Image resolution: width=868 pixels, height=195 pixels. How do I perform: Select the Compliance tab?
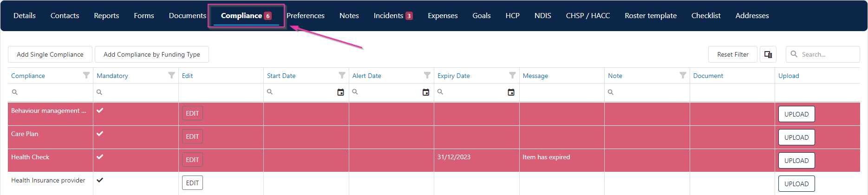[246, 15]
